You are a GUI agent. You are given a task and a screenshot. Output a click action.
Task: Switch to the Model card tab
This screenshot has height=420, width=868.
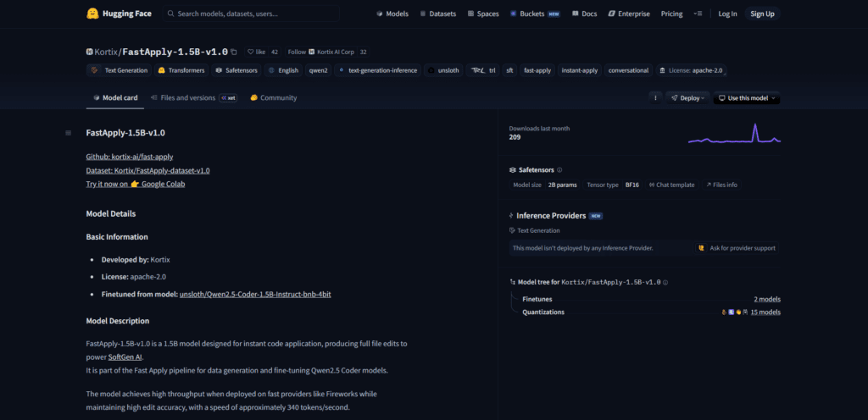coord(115,98)
